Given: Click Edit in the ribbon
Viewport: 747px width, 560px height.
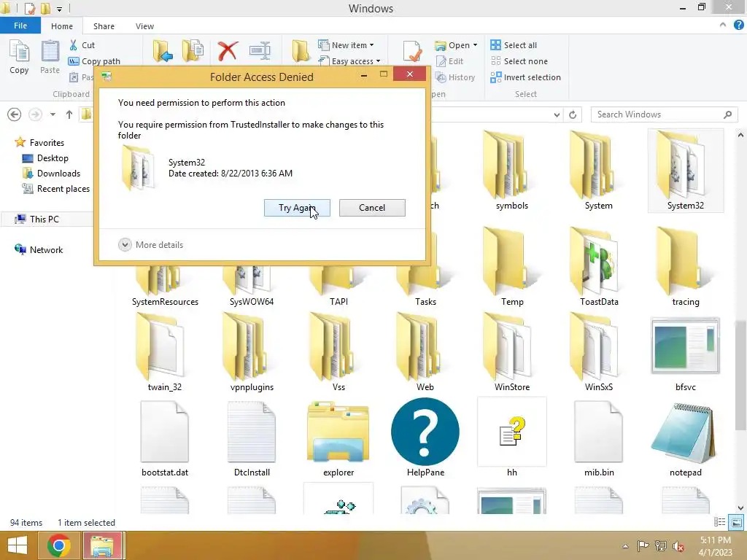Looking at the screenshot, I should pos(449,61).
